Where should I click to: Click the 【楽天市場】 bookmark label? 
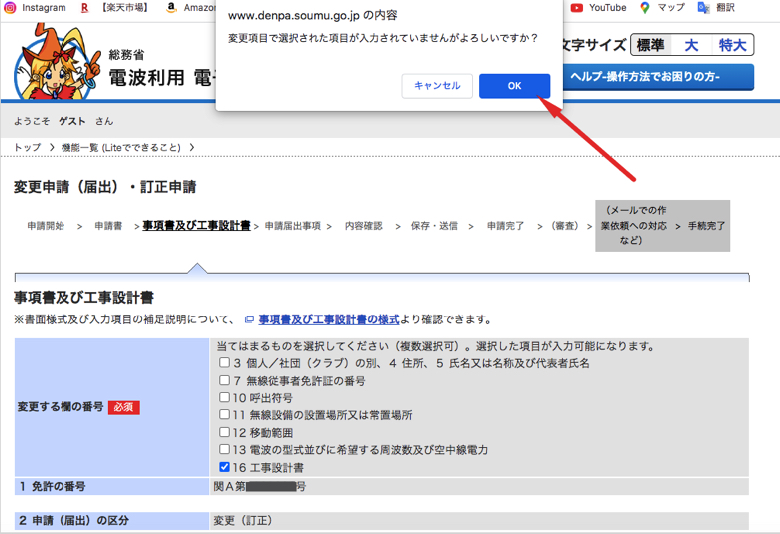coord(125,7)
